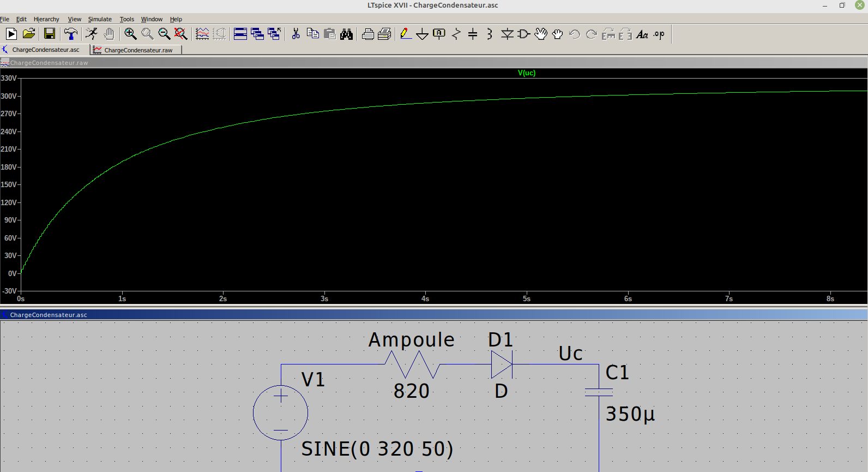Select the Inductor component tool
868x472 pixels.
[490, 34]
